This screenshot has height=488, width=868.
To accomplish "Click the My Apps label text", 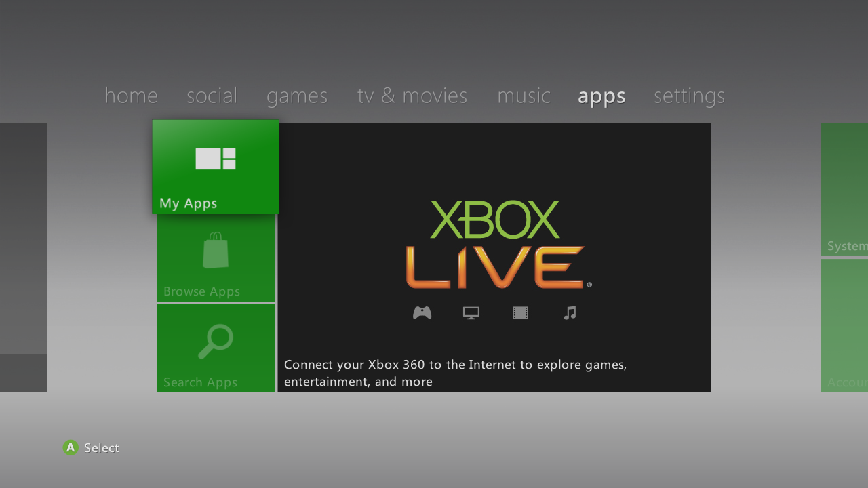I will 189,203.
